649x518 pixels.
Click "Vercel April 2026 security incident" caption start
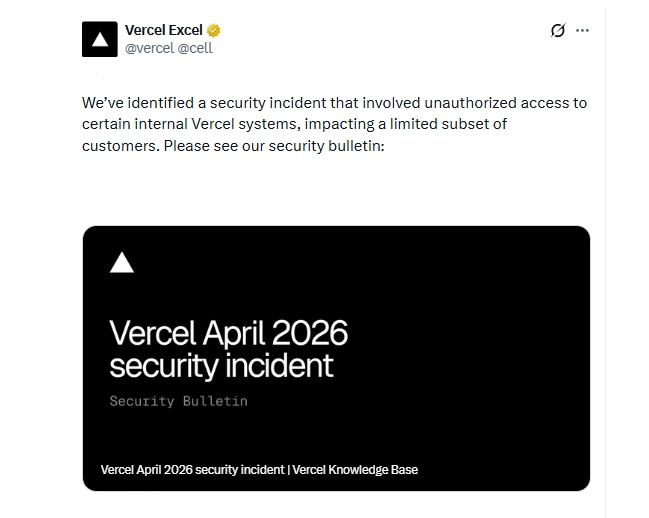192,469
